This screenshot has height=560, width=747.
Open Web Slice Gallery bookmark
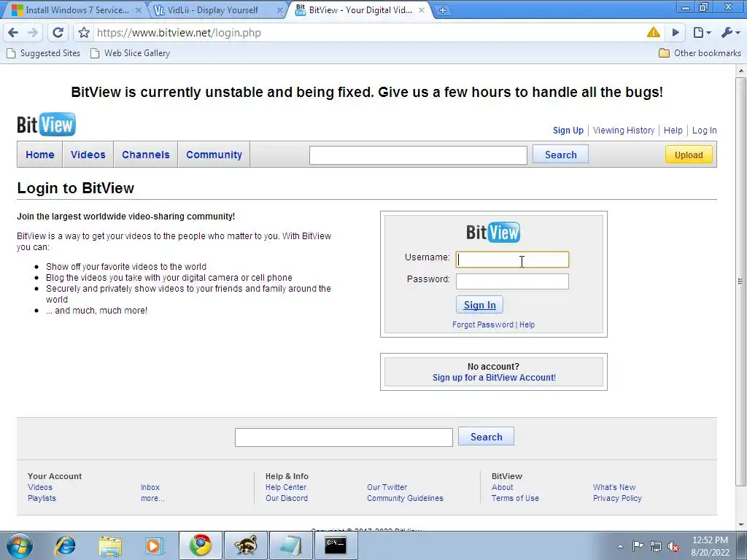coord(130,52)
